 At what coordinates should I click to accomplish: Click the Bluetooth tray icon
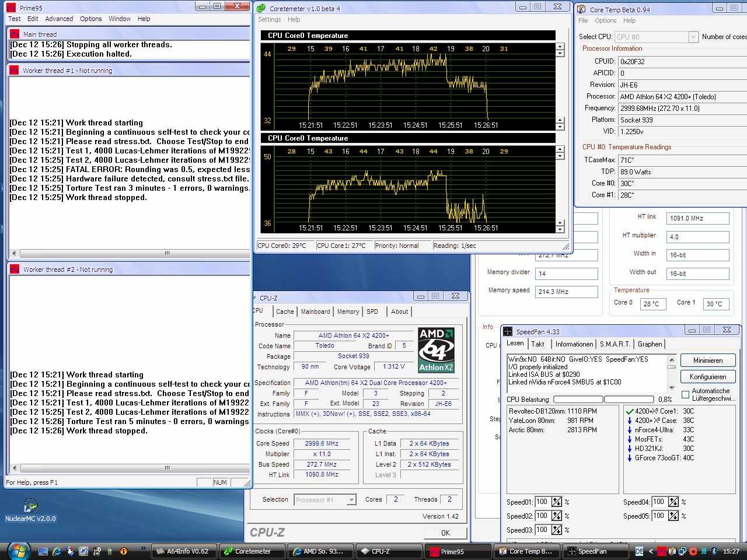pos(713,551)
